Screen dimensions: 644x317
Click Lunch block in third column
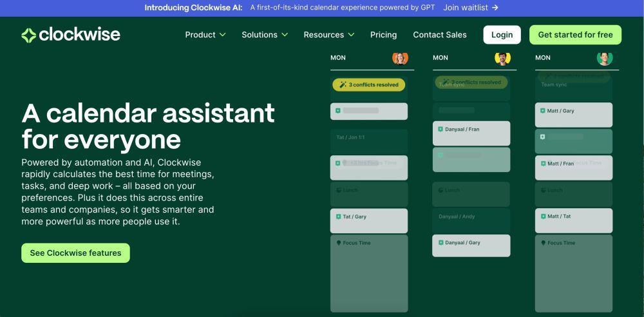(x=573, y=194)
